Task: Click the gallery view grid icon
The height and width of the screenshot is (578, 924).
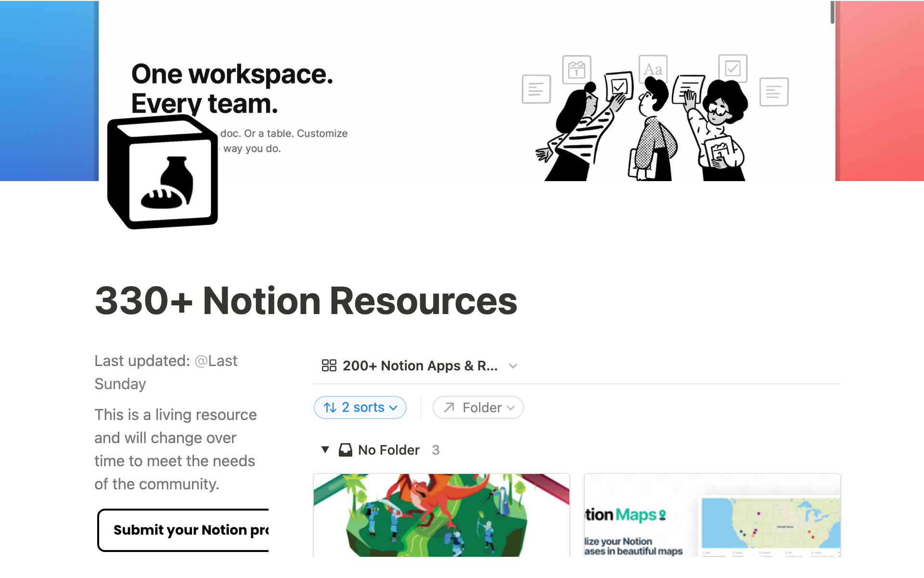Action: pos(329,366)
